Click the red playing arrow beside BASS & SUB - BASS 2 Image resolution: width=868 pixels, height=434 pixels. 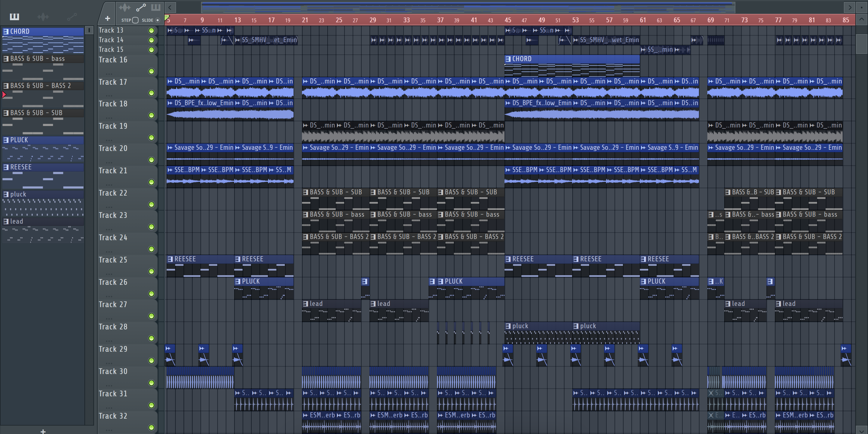pos(4,95)
